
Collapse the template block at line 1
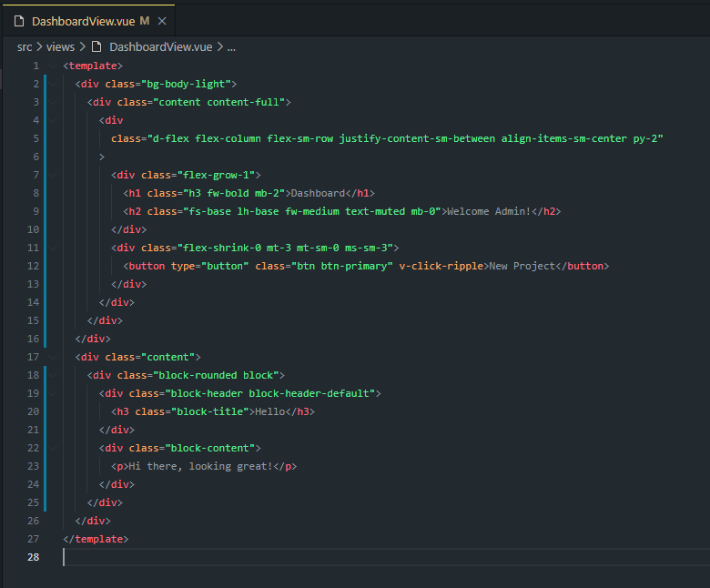click(x=54, y=66)
